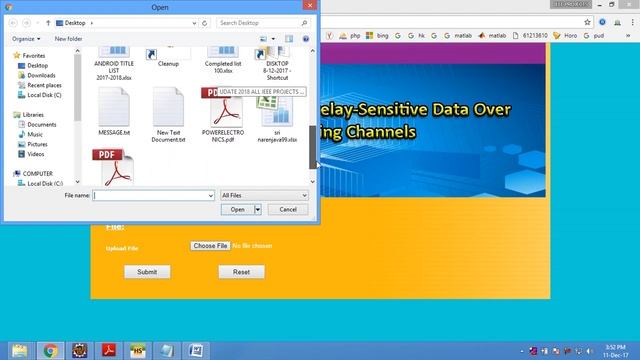Select Desktop under Favorites
Screen dimensions: 640x360
point(38,66)
